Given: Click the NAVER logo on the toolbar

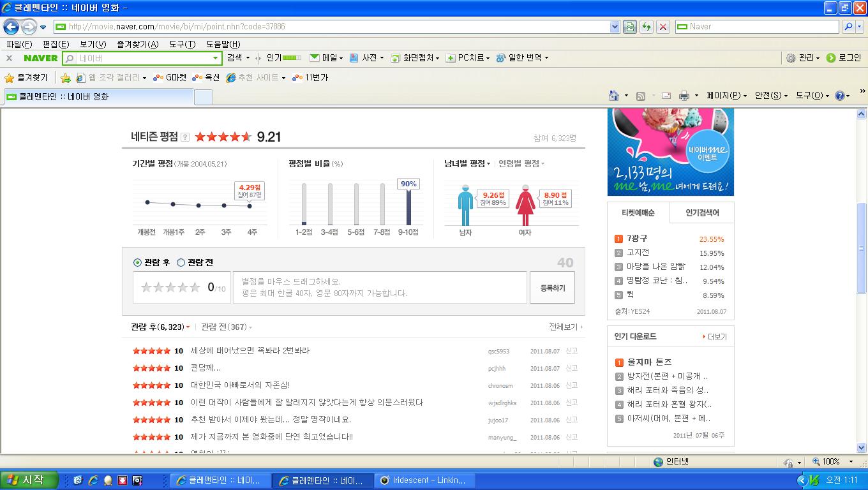Looking at the screenshot, I should pos(40,58).
